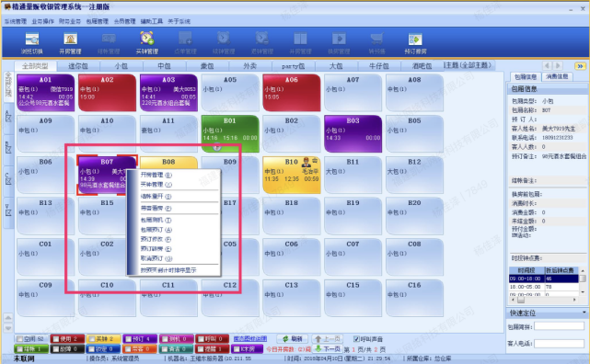Open the 房态图标说明 legend link
Viewport: 590px width, 364px height.
250,339
